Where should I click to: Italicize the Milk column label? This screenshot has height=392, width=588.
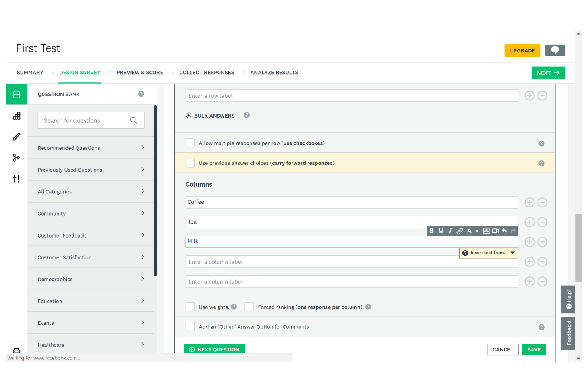pos(450,231)
